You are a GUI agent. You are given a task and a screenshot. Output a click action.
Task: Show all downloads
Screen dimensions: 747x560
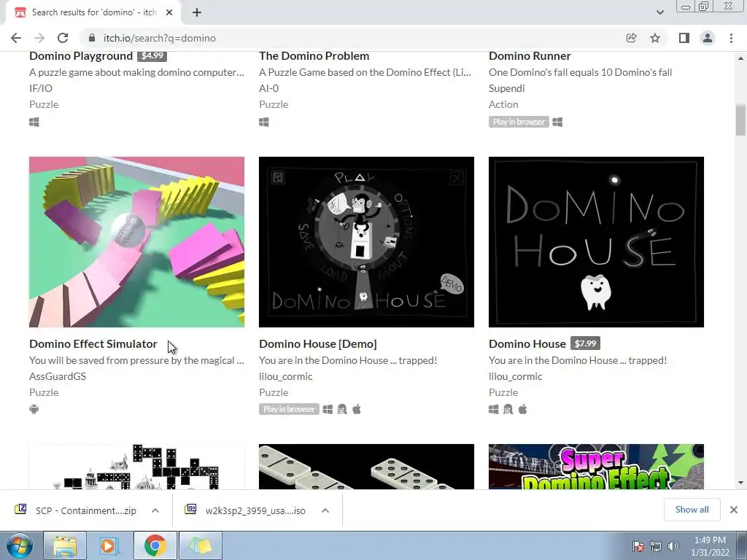click(x=692, y=510)
